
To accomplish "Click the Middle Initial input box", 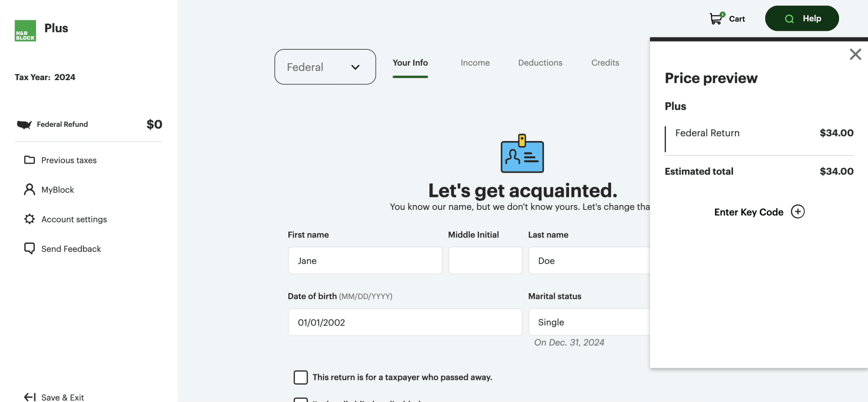I will coord(485,261).
